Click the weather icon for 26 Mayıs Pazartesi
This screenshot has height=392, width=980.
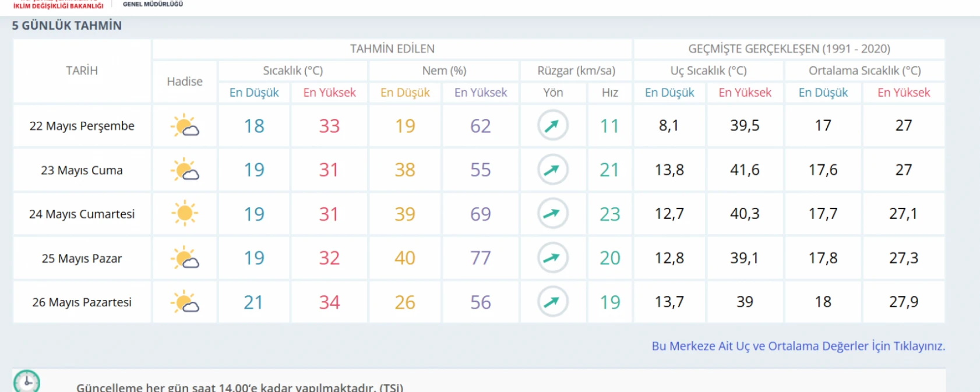185,302
